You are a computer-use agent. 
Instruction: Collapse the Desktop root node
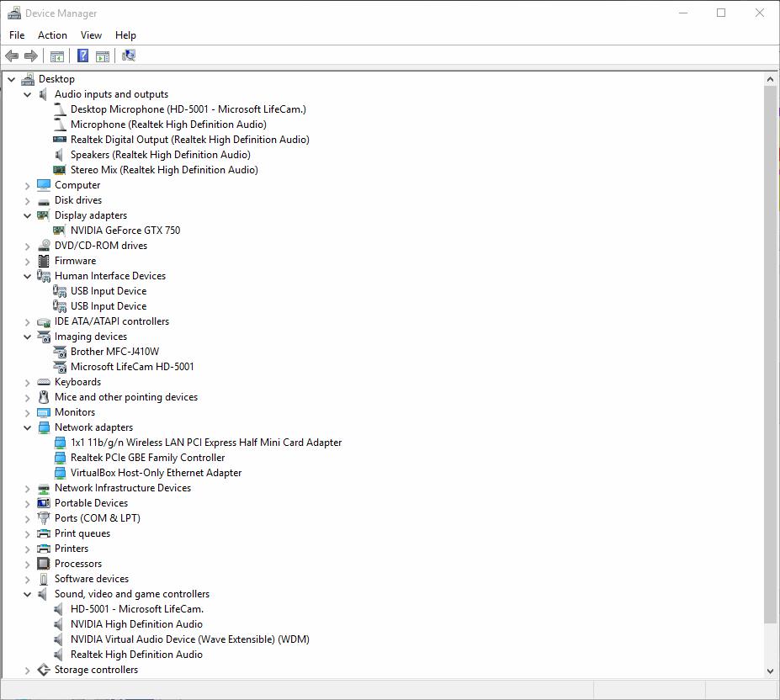pyautogui.click(x=12, y=79)
